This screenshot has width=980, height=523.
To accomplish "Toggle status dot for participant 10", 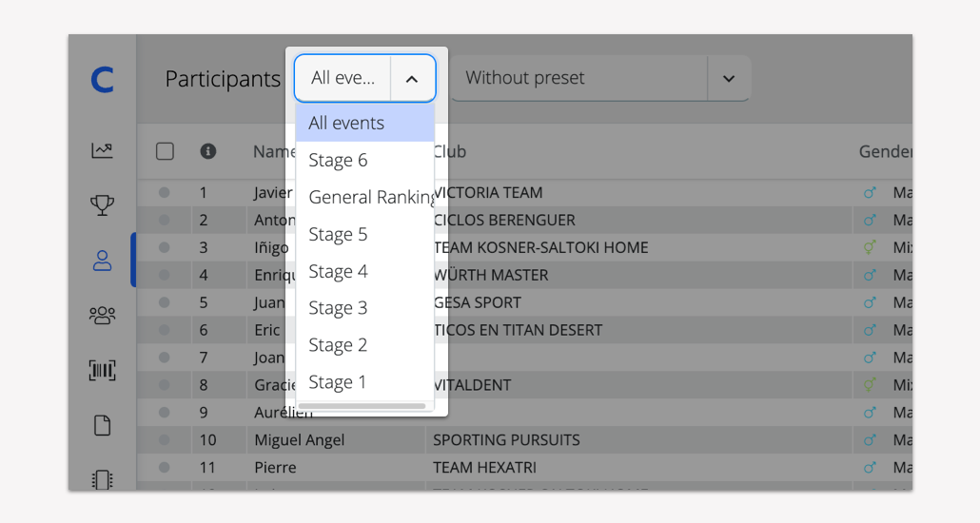I will coord(164,440).
